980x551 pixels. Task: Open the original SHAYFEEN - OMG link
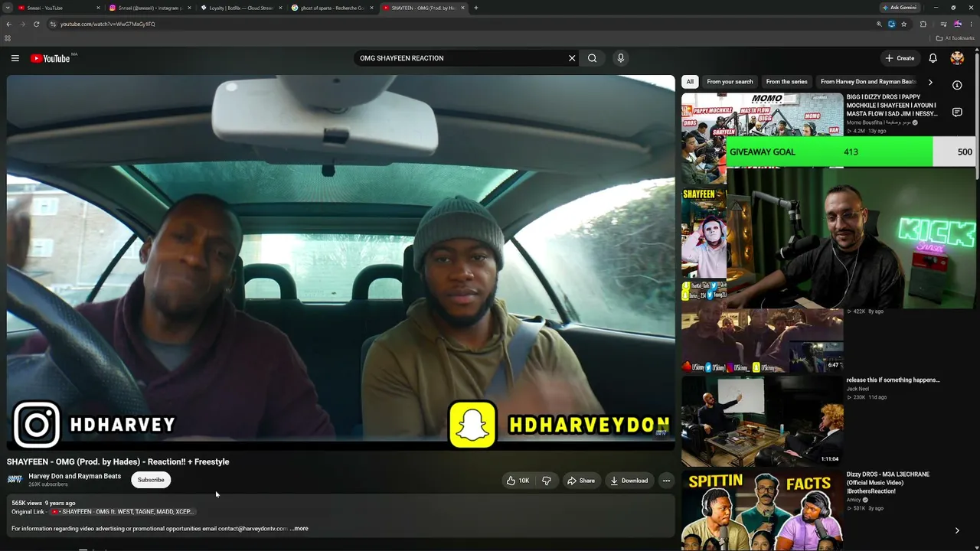click(122, 512)
